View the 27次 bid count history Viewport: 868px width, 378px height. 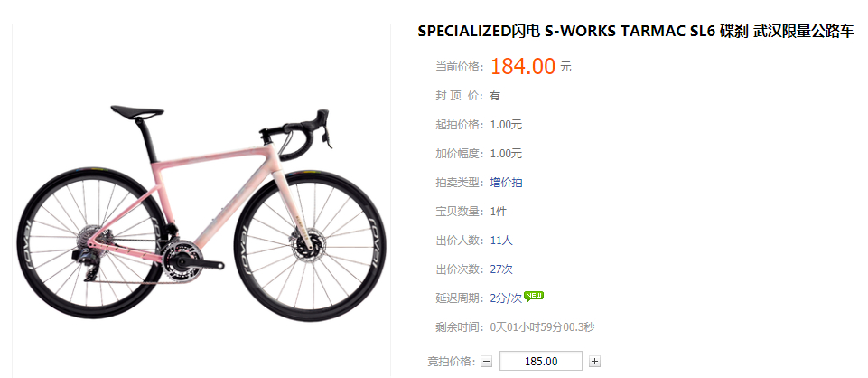click(501, 269)
